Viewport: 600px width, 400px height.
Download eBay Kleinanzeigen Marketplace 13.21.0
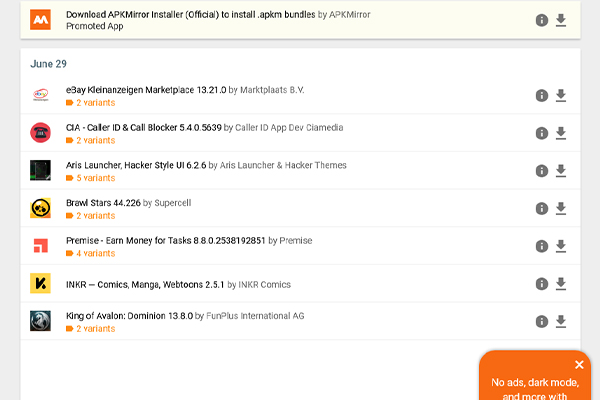pyautogui.click(x=561, y=95)
